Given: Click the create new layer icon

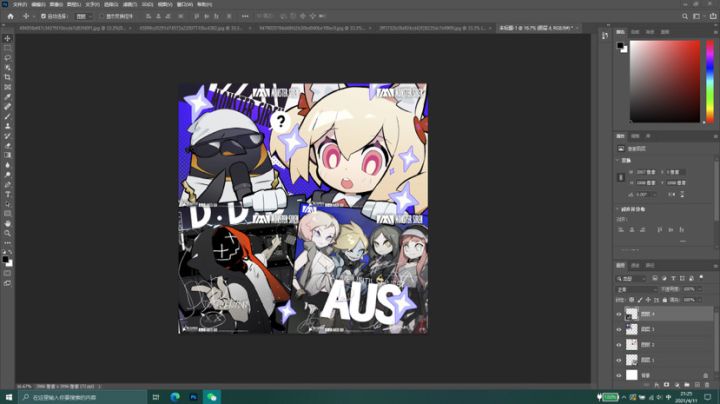Looking at the screenshot, I should pyautogui.click(x=697, y=385).
